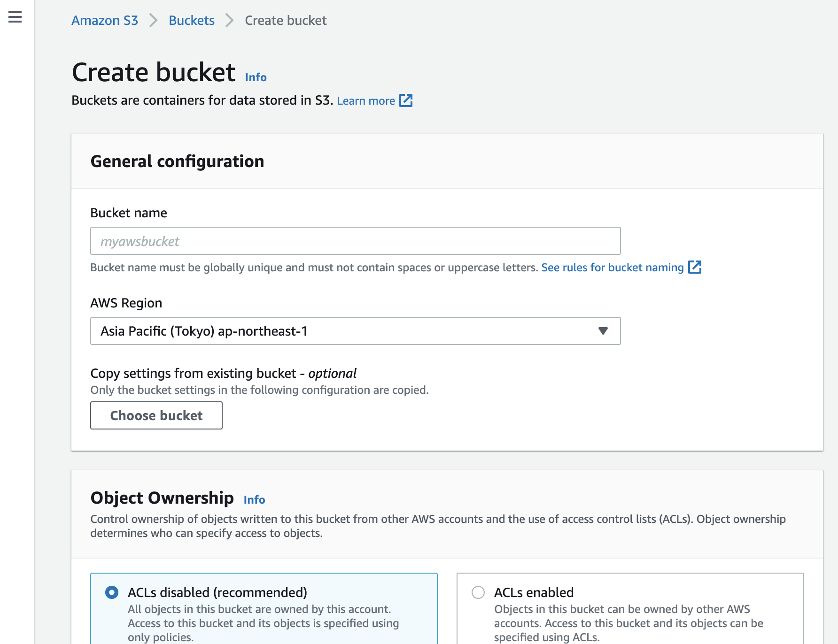The image size is (838, 644).
Task: Click the Choose bucket button
Action: pyautogui.click(x=156, y=415)
